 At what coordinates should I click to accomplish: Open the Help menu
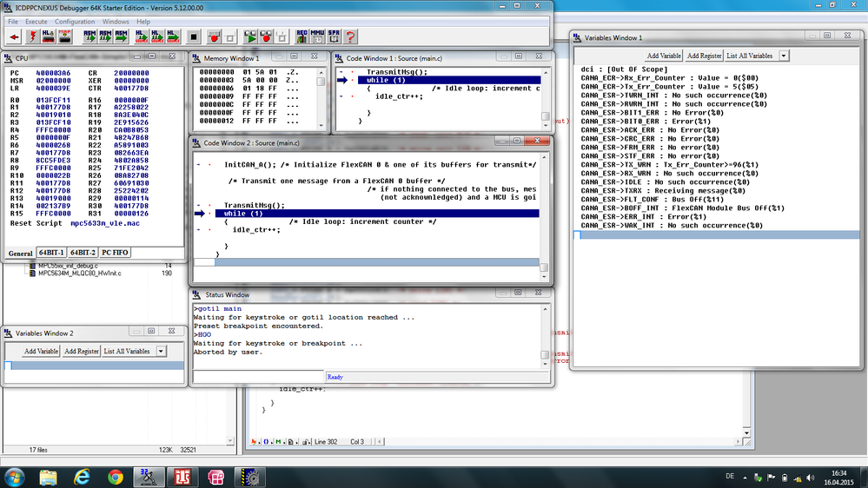pos(143,22)
